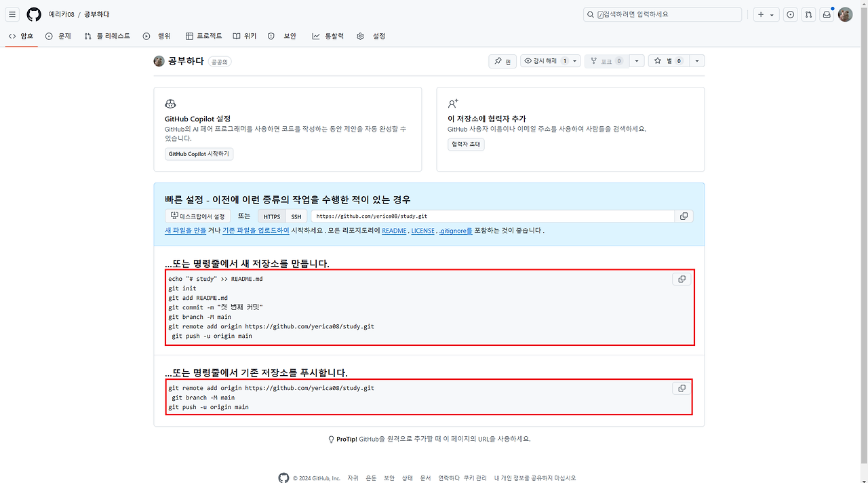Click 데스크탑에서 설정 button

(197, 216)
